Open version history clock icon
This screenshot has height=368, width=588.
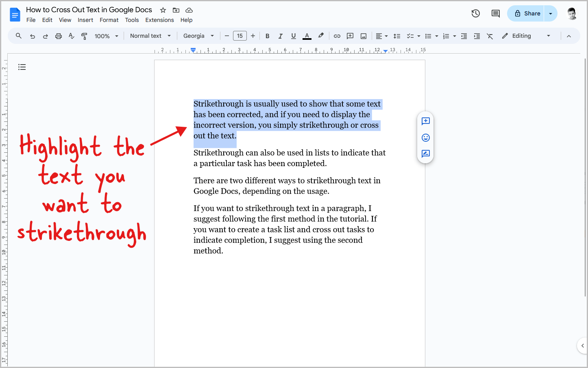pos(476,13)
